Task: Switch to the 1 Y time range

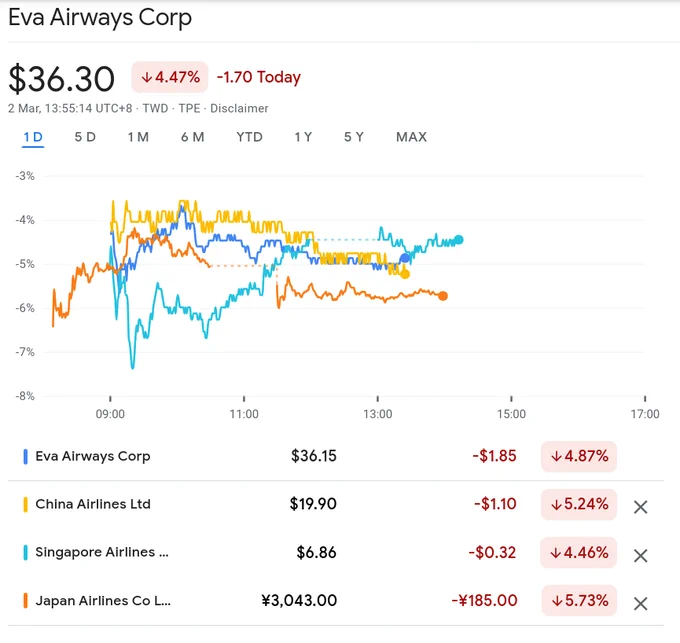Action: pyautogui.click(x=303, y=137)
